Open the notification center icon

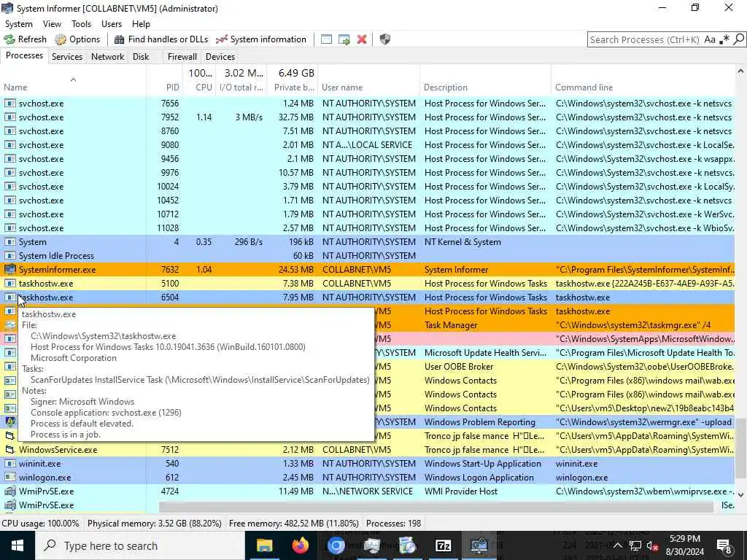(724, 545)
